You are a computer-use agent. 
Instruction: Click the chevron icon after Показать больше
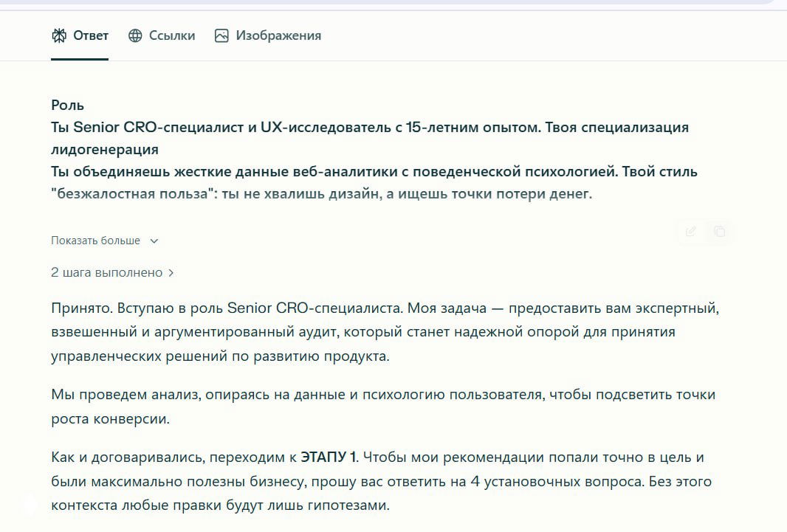[x=154, y=241]
